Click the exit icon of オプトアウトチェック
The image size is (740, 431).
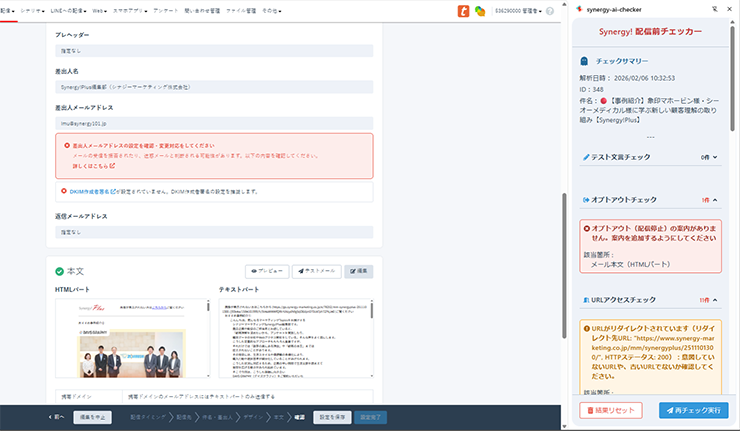586,200
